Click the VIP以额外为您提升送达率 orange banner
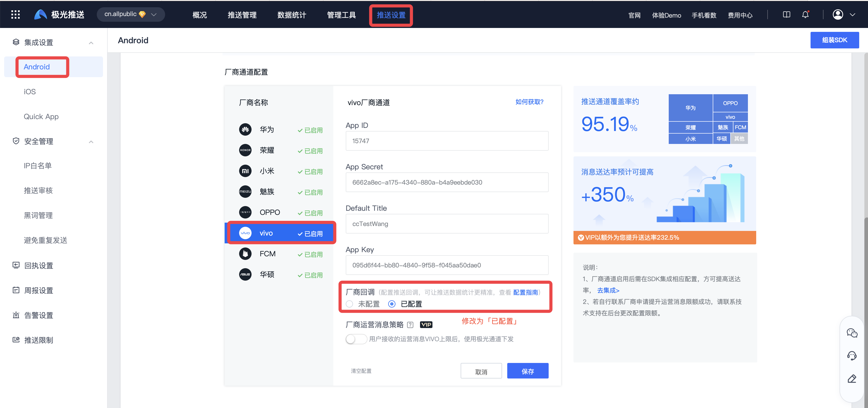This screenshot has width=868, height=408. 665,237
